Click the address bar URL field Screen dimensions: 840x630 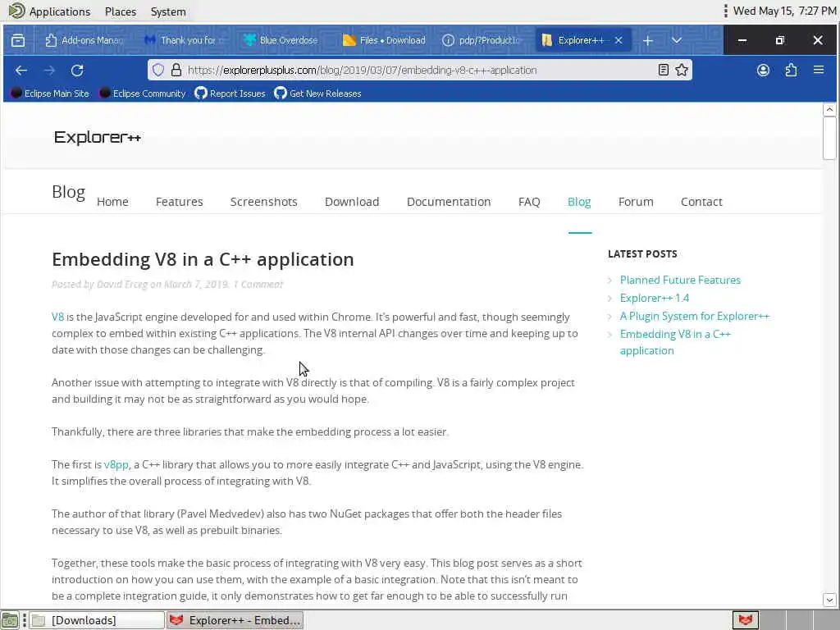click(418, 71)
